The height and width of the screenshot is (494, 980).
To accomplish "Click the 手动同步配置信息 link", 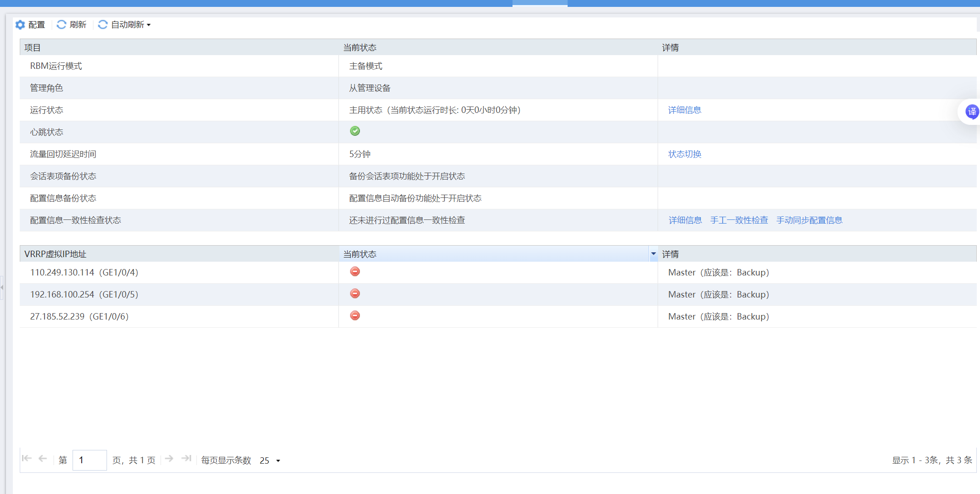I will click(809, 220).
